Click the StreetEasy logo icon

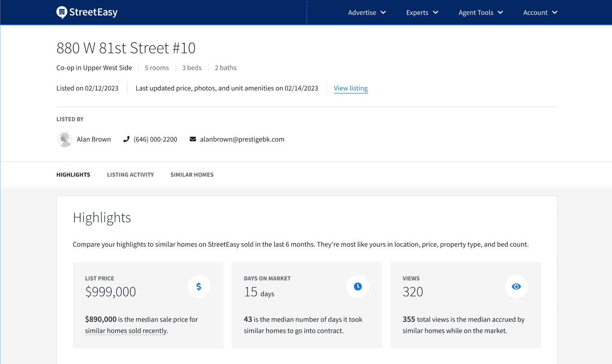coord(62,12)
